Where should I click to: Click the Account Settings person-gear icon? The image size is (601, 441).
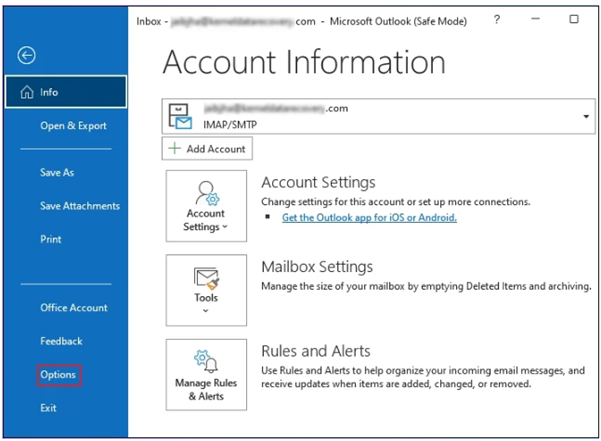[205, 192]
